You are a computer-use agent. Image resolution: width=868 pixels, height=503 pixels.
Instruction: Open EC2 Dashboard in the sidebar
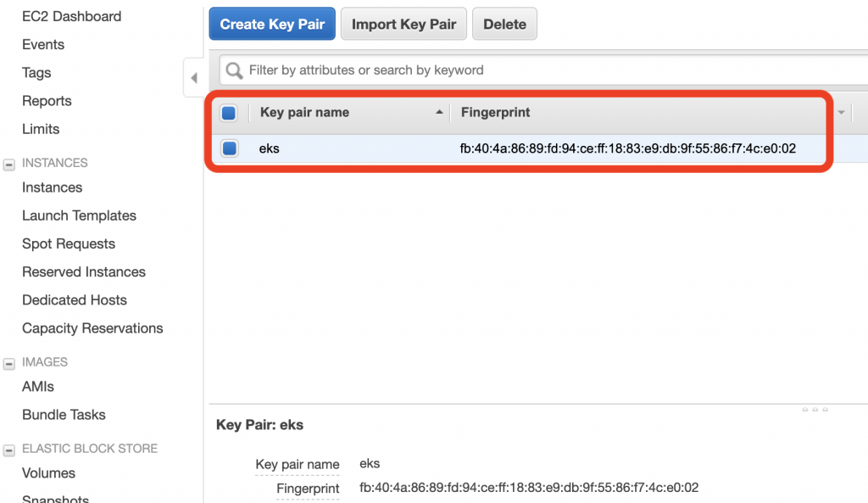(71, 17)
